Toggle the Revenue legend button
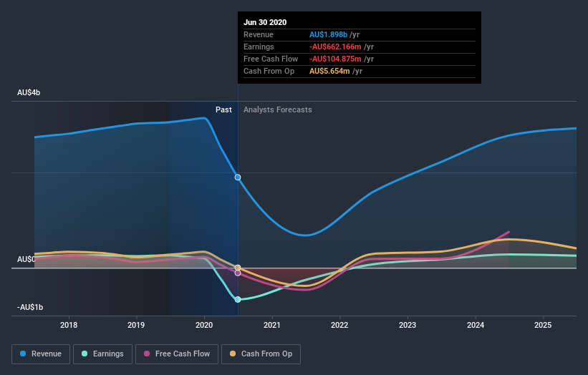Viewport: 588px width, 375px height. click(41, 354)
